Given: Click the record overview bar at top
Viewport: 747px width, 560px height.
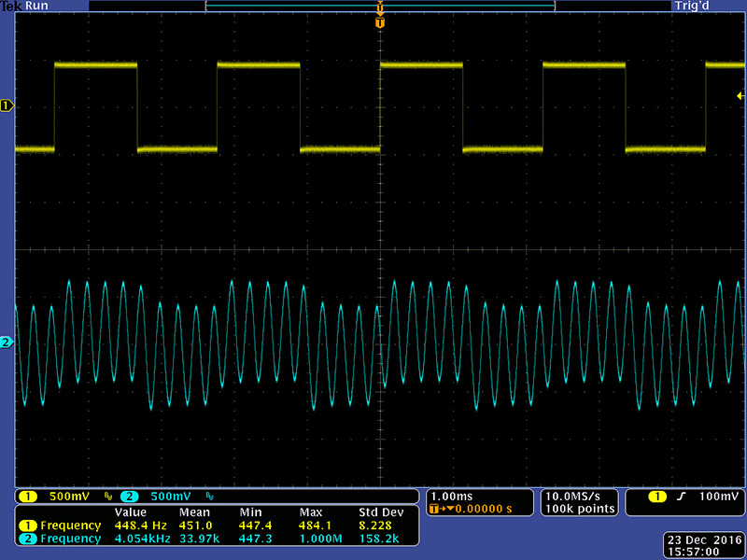Looking at the screenshot, I should (379, 6).
